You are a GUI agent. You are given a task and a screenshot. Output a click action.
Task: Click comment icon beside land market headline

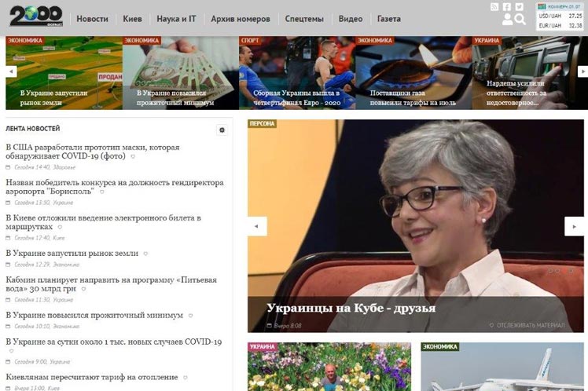[x=145, y=254]
